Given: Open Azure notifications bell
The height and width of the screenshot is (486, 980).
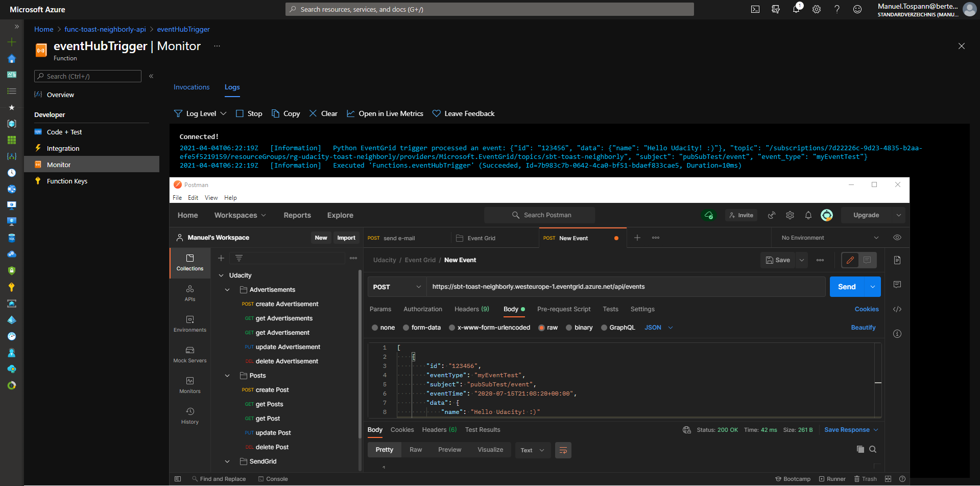Looking at the screenshot, I should point(796,9).
